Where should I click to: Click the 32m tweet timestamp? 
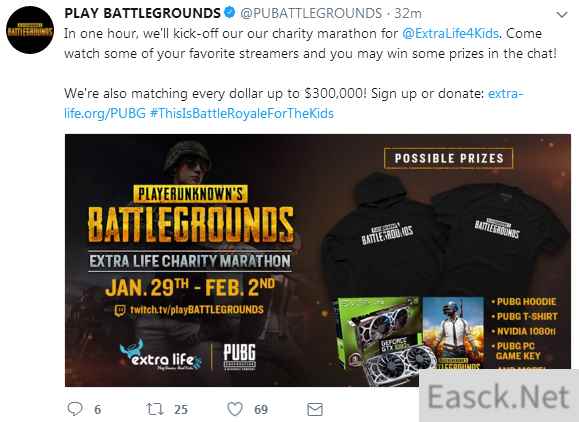(x=408, y=13)
